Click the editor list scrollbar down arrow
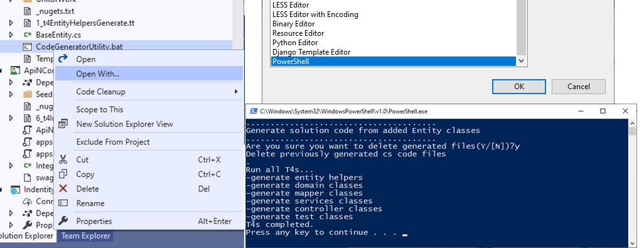Viewport: 644px width, 248px height. click(521, 61)
